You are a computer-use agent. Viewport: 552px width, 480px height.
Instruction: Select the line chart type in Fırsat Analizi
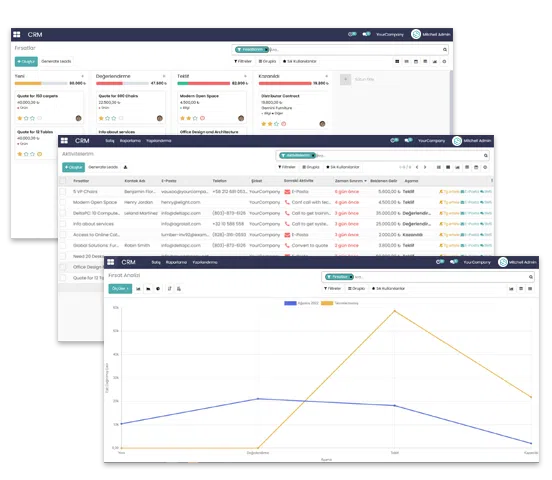(x=148, y=289)
